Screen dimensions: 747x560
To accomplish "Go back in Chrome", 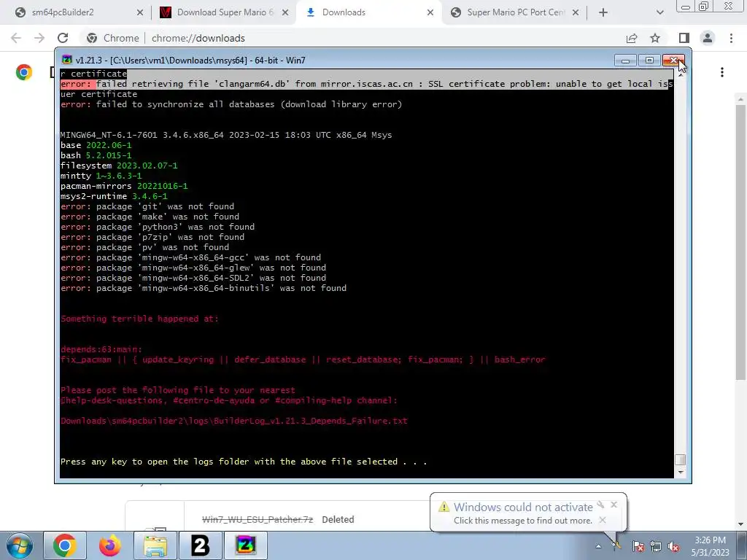I will click(x=16, y=38).
